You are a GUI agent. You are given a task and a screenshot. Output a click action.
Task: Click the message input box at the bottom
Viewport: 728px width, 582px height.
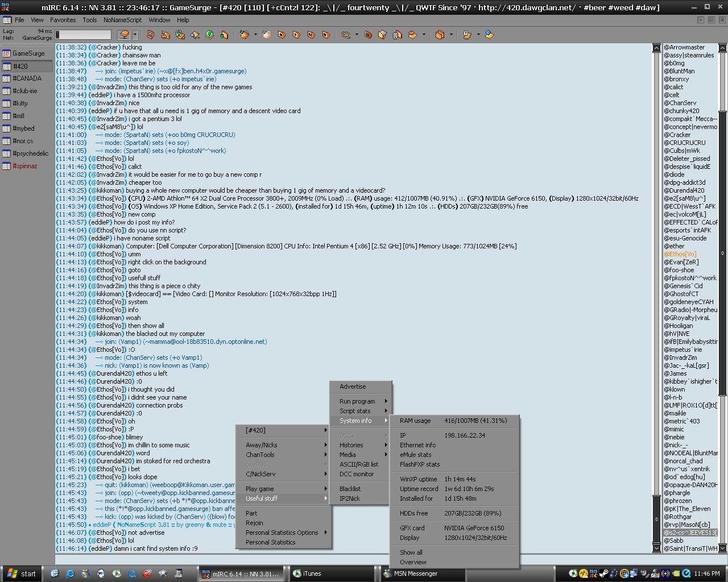(353, 559)
